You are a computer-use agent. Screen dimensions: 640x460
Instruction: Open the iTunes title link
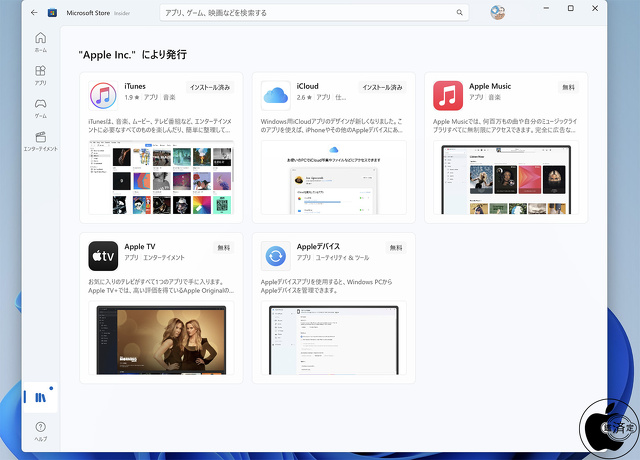135,86
